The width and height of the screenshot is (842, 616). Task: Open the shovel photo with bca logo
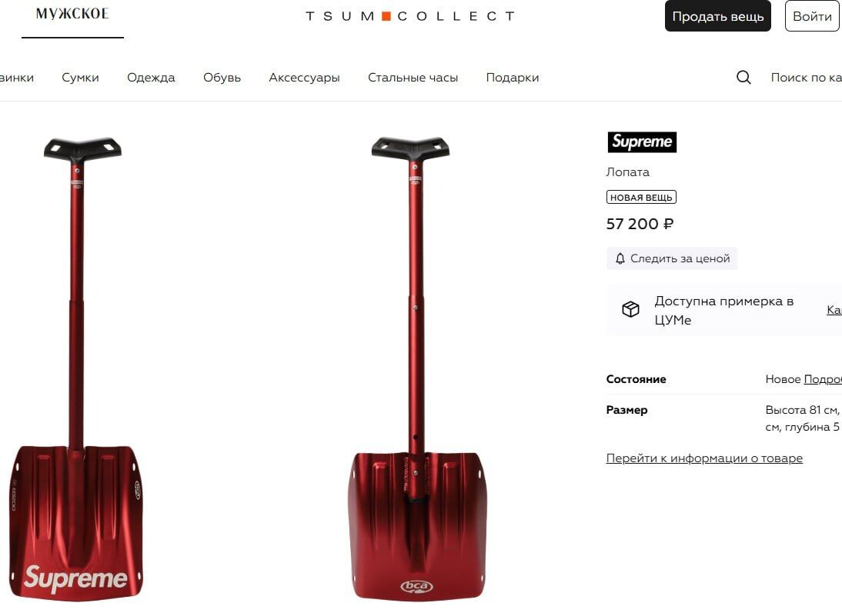pyautogui.click(x=416, y=368)
